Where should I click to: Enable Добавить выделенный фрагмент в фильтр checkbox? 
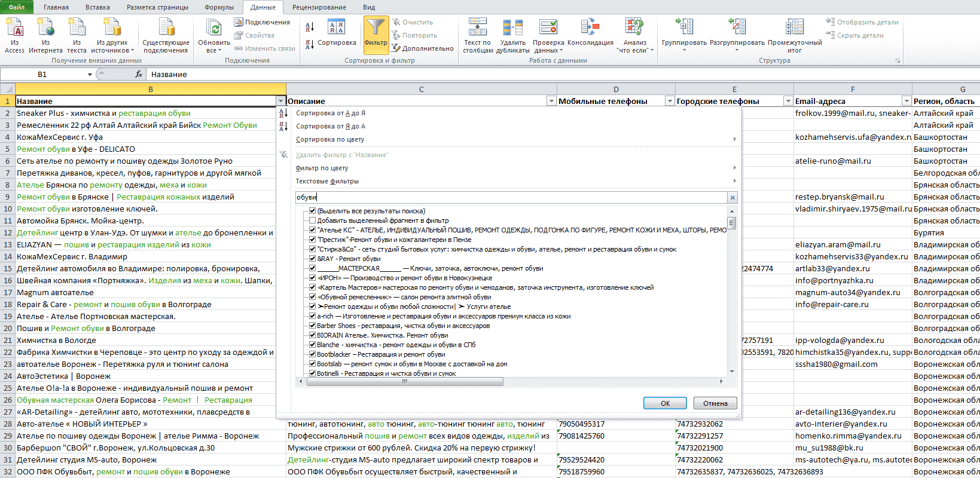312,220
